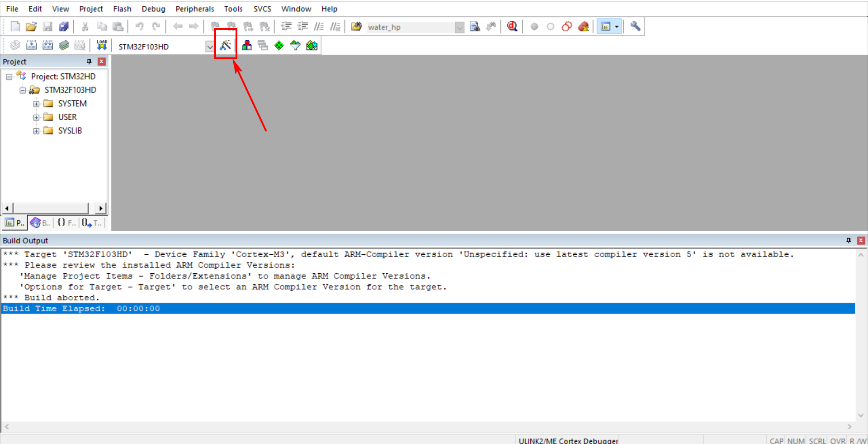Click the Select Software Packs icon
The image size is (868, 444).
(x=295, y=45)
